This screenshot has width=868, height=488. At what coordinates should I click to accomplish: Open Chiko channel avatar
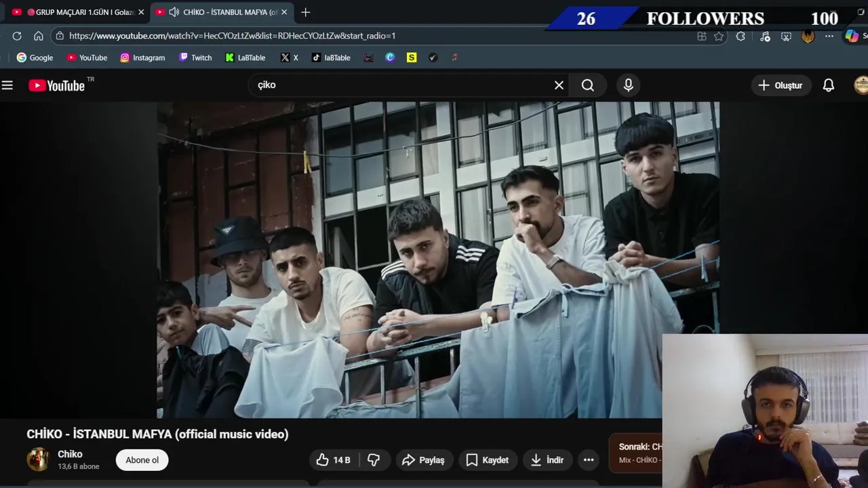(x=38, y=460)
